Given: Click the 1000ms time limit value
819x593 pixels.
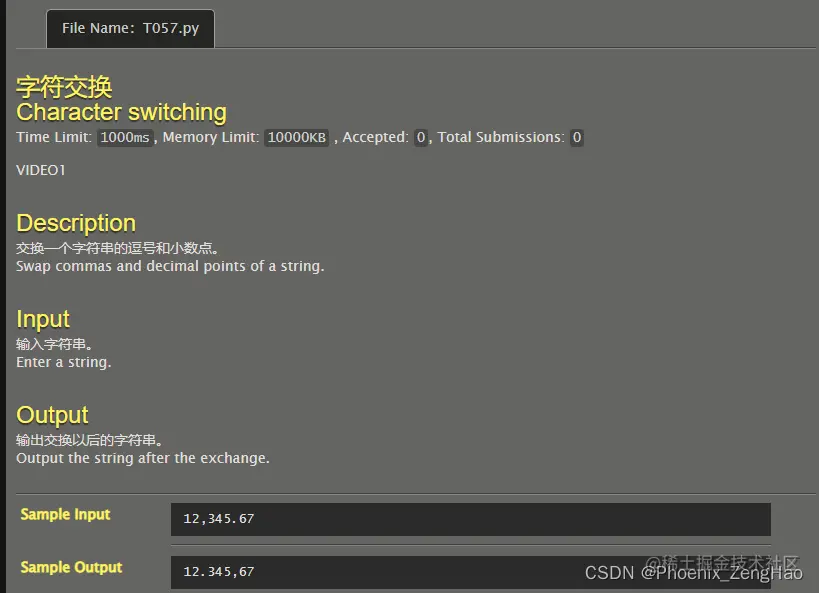Looking at the screenshot, I should click(125, 137).
